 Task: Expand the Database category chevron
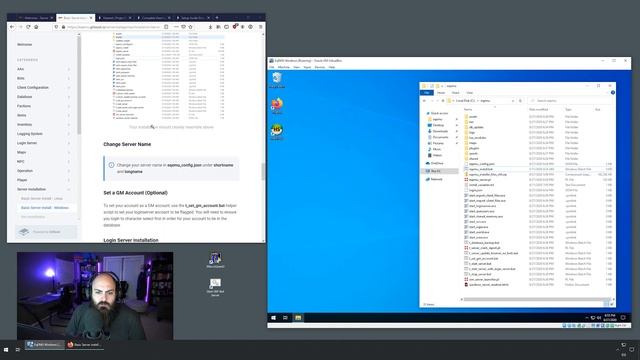point(69,97)
